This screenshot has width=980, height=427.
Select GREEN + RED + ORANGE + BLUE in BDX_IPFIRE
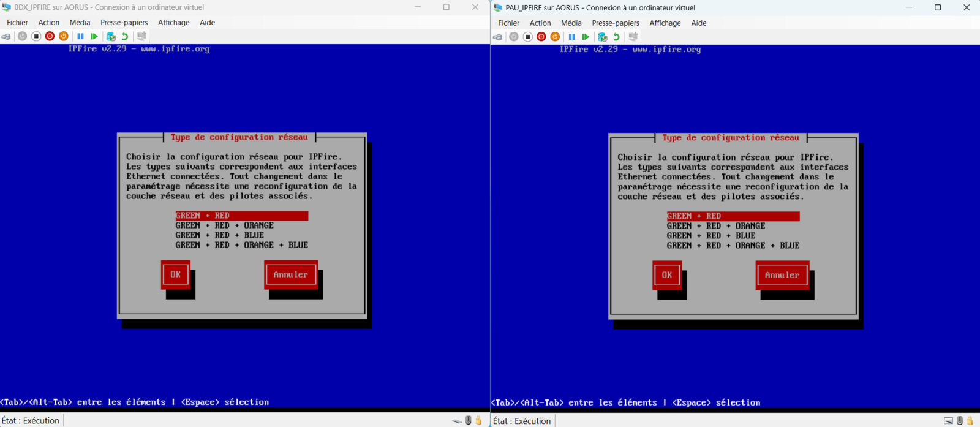[x=241, y=245]
